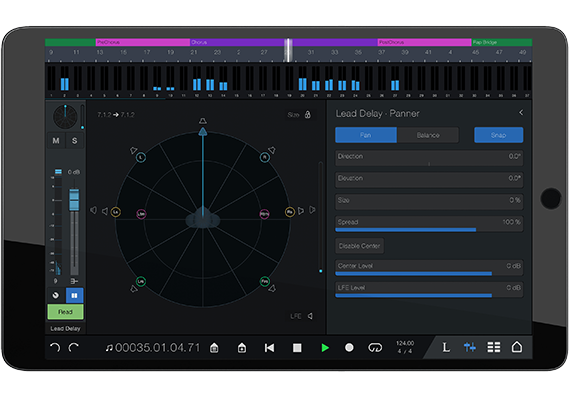Toggle loop mode in the transport
Image resolution: width=569 pixels, height=397 pixels.
pyautogui.click(x=375, y=348)
